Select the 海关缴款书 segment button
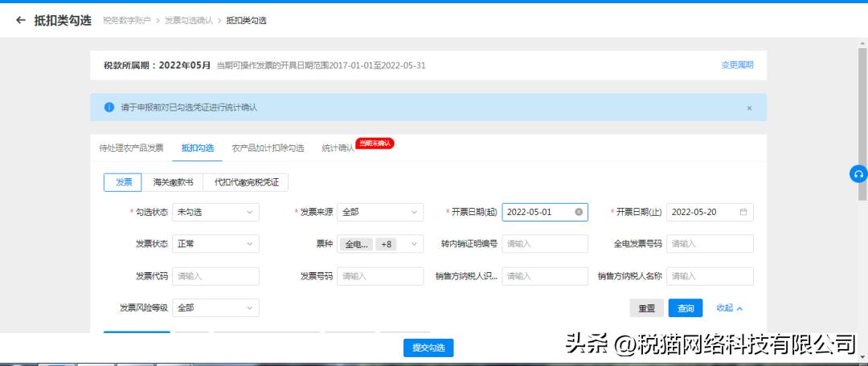Screen dimensions: 868x366 point(173,182)
